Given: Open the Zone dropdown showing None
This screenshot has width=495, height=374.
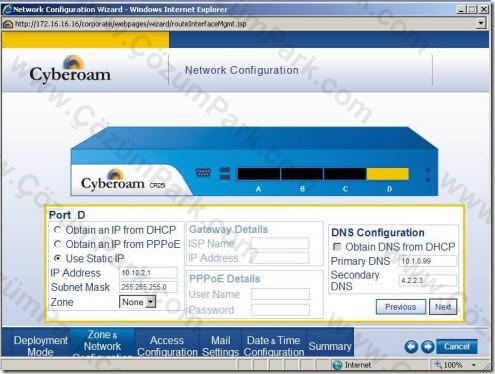Looking at the screenshot, I should tap(137, 302).
